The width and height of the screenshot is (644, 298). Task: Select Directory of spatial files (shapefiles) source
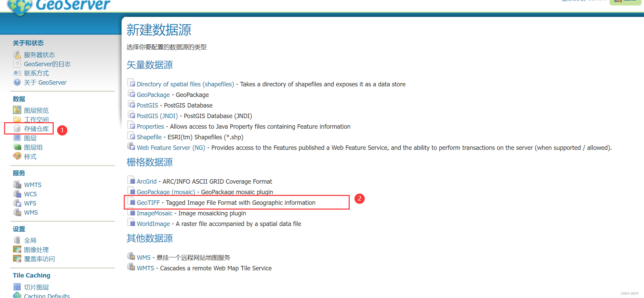[x=185, y=84]
